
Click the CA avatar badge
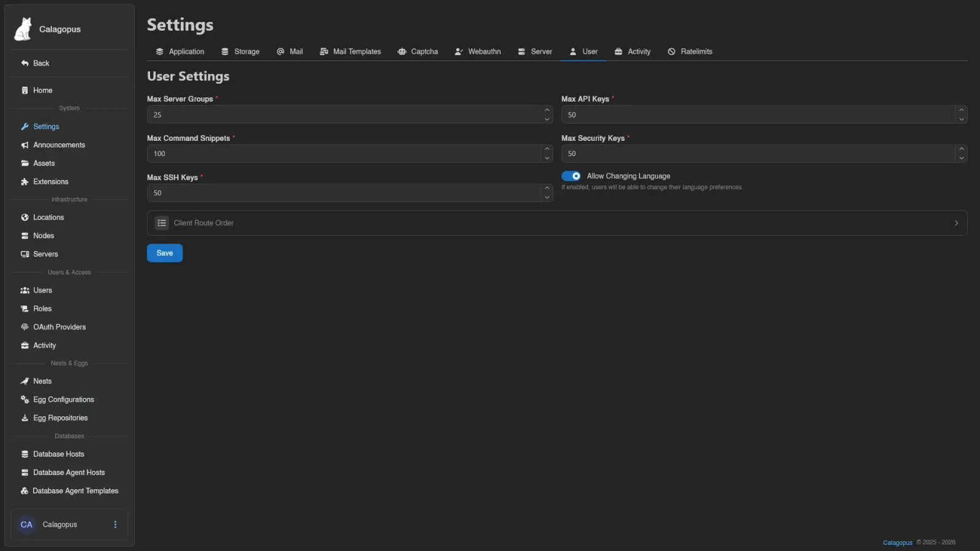click(26, 525)
